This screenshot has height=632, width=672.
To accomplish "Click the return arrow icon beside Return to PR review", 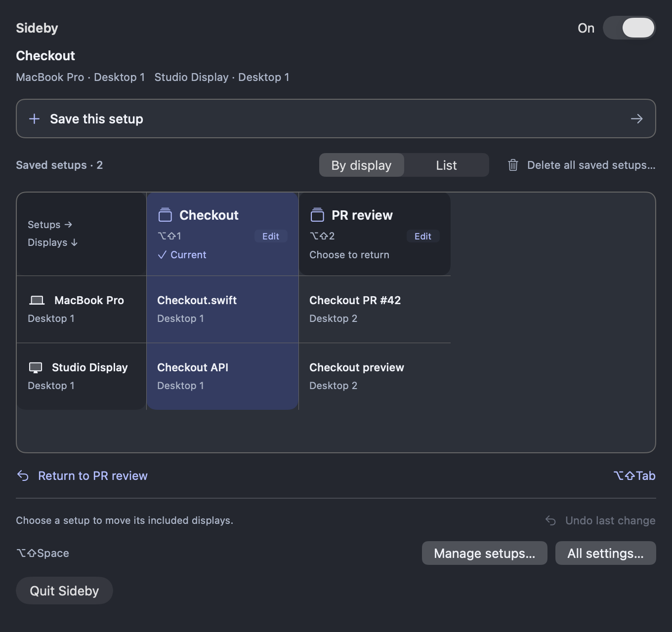I will pos(23,475).
